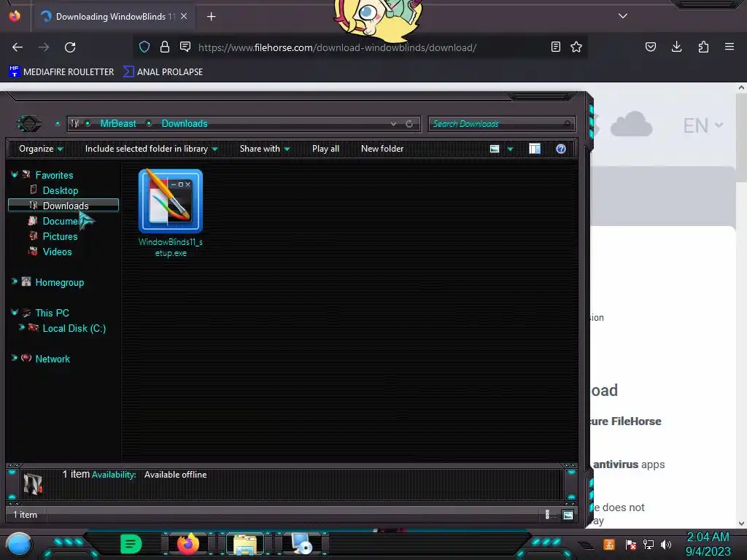Select Documents in Favorites
747x560 pixels.
point(60,221)
